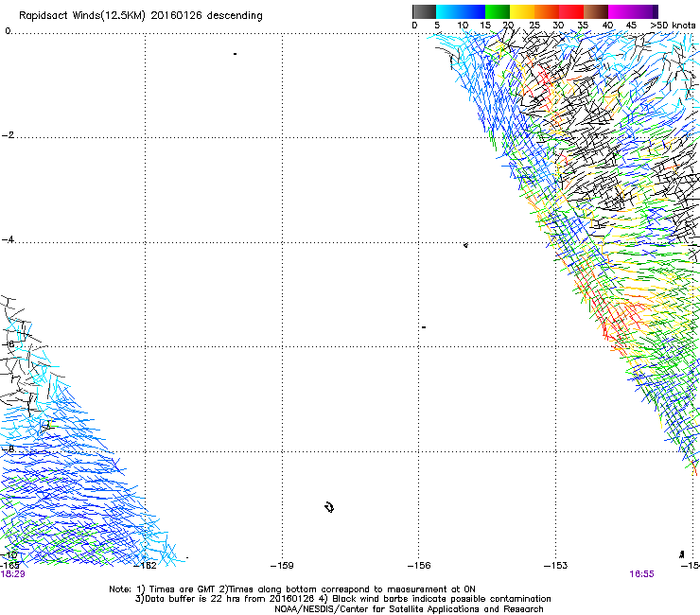Image resolution: width=700 pixels, height=615 pixels.
Task: Click the 'Data buffer is 22 hrs' note
Action: (192, 599)
